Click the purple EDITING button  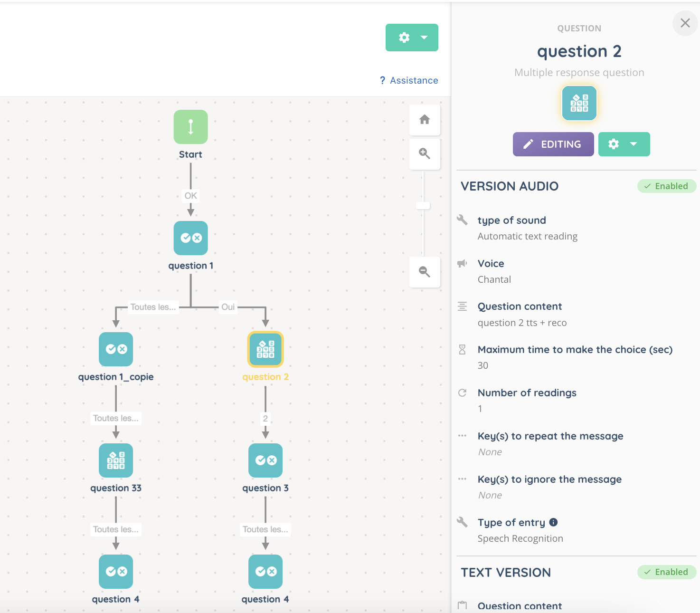(553, 144)
